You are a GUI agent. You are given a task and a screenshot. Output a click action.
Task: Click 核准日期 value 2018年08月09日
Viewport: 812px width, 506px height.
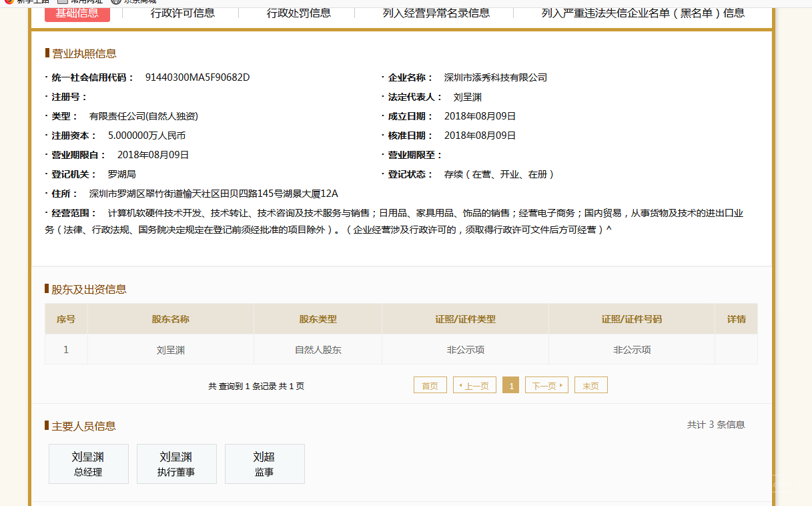pos(480,136)
